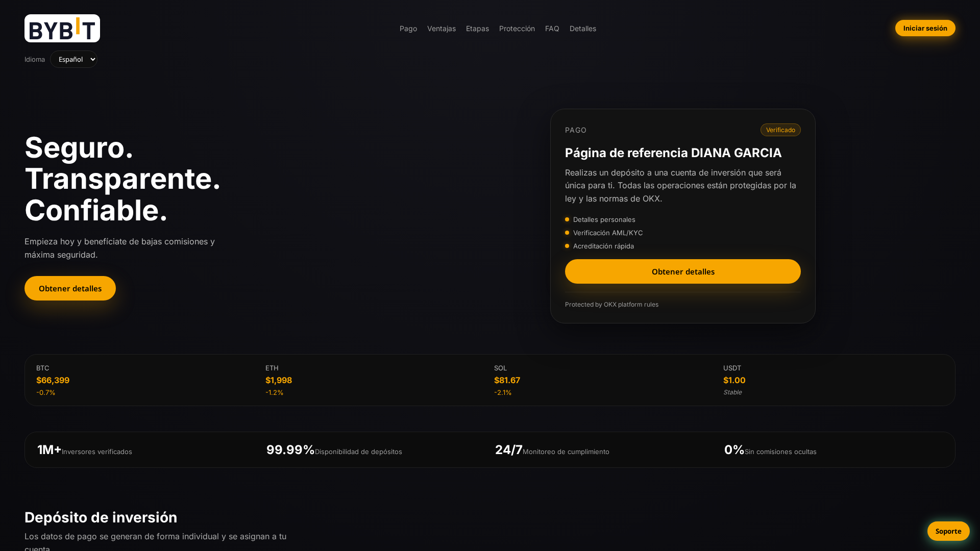Open the Español language dropdown
The height and width of the screenshot is (551, 980).
pyautogui.click(x=73, y=59)
